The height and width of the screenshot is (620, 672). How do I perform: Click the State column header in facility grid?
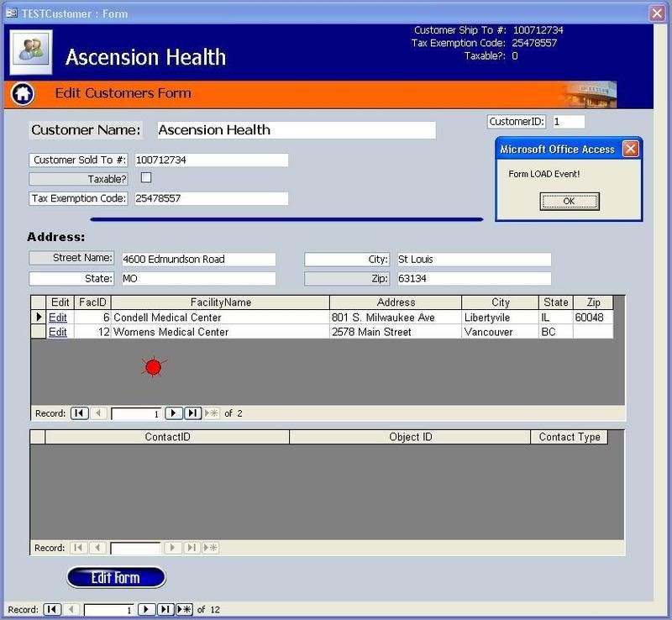click(556, 302)
